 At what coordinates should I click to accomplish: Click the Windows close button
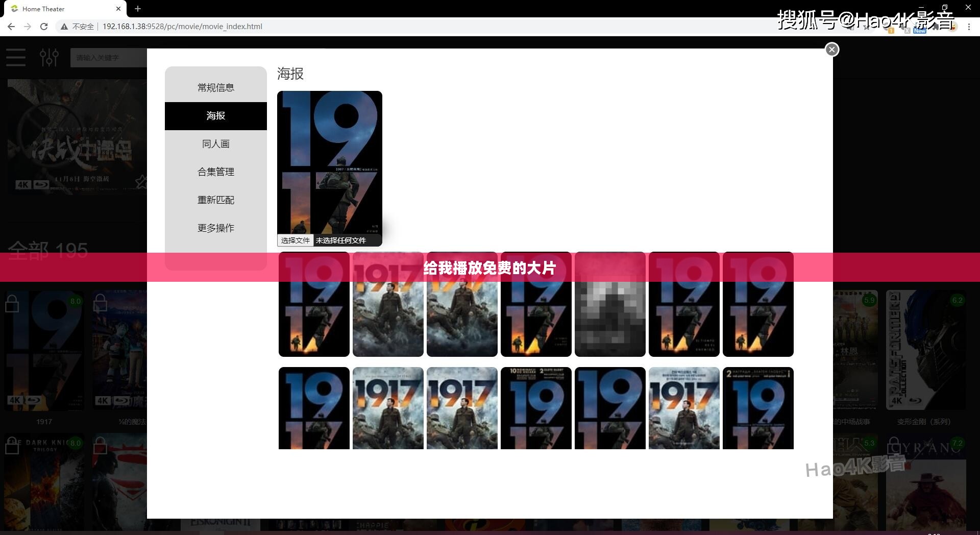(x=968, y=7)
